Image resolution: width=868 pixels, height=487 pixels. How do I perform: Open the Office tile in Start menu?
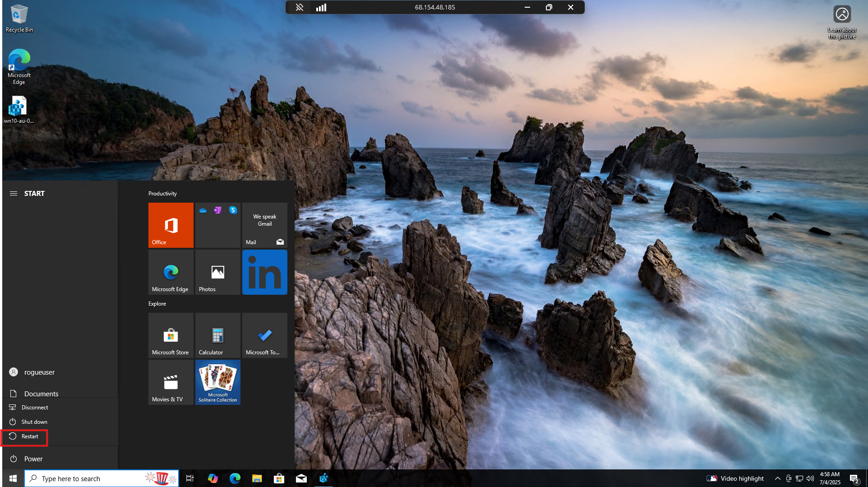click(x=171, y=225)
